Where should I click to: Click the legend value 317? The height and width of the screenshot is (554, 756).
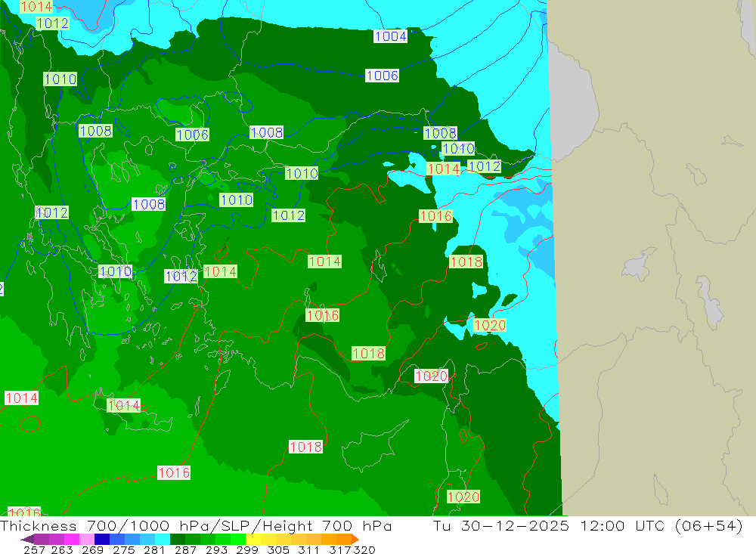coord(340,549)
